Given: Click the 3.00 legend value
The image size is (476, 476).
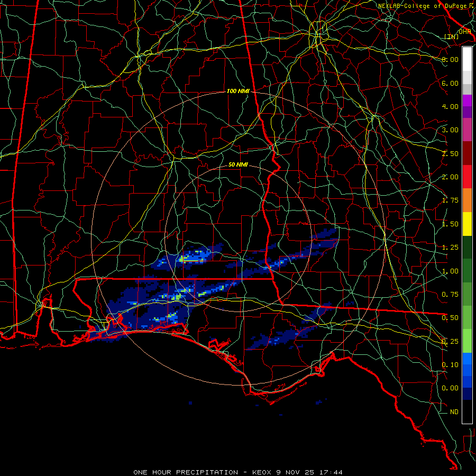Looking at the screenshot, I should point(450,130).
